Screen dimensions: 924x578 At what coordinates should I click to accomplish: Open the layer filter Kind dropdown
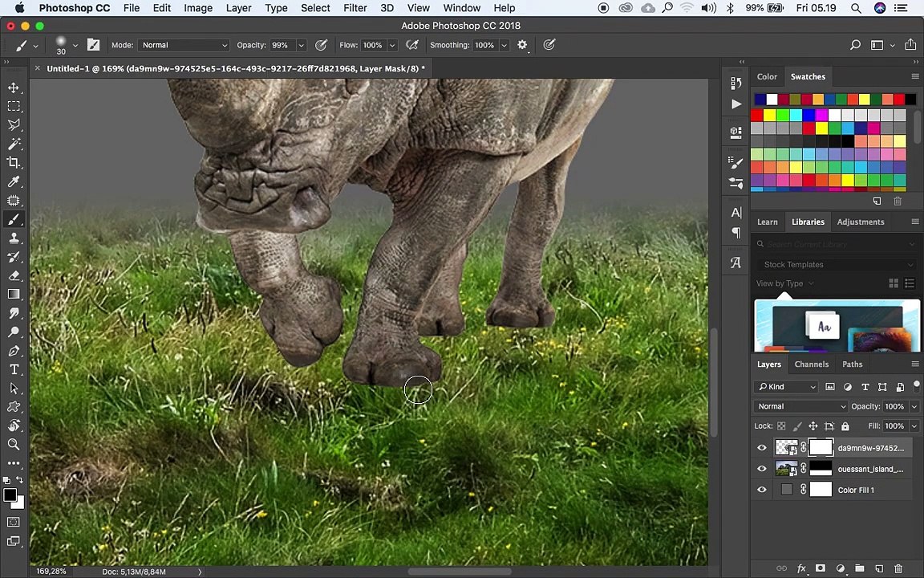click(x=785, y=387)
